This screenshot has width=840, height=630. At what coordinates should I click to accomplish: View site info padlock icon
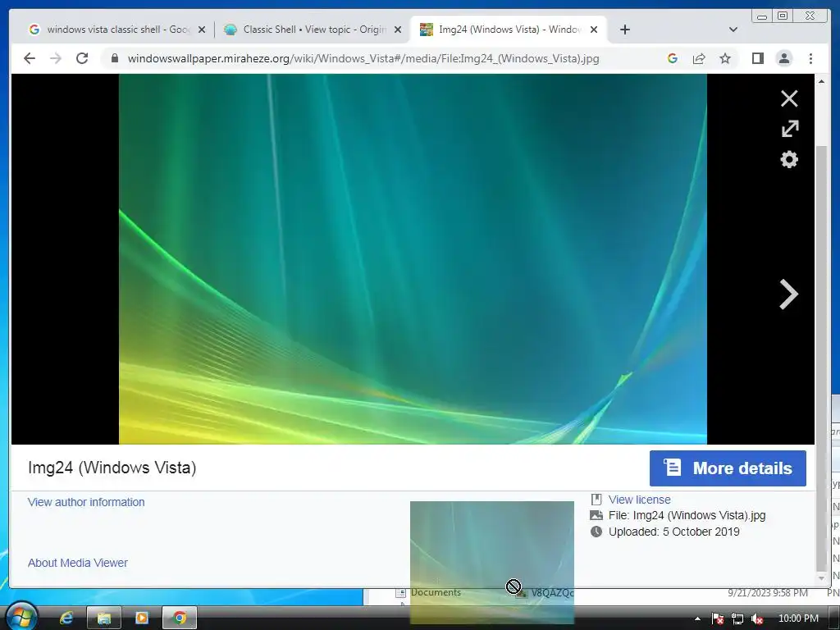(x=115, y=58)
